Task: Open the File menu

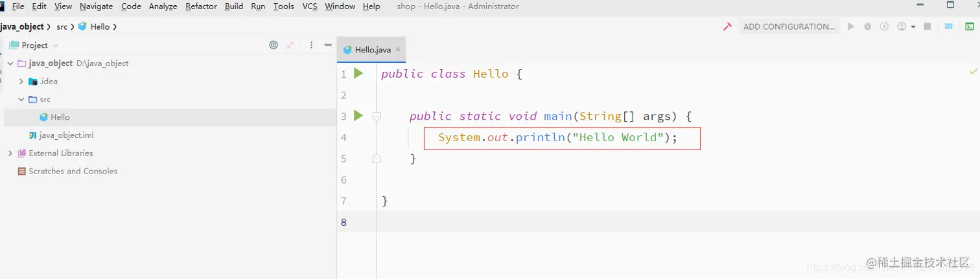Action: pos(18,6)
